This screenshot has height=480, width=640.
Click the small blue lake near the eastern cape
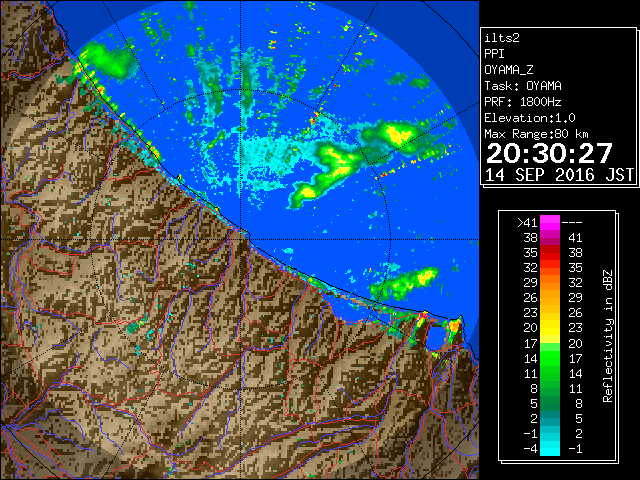436,337
